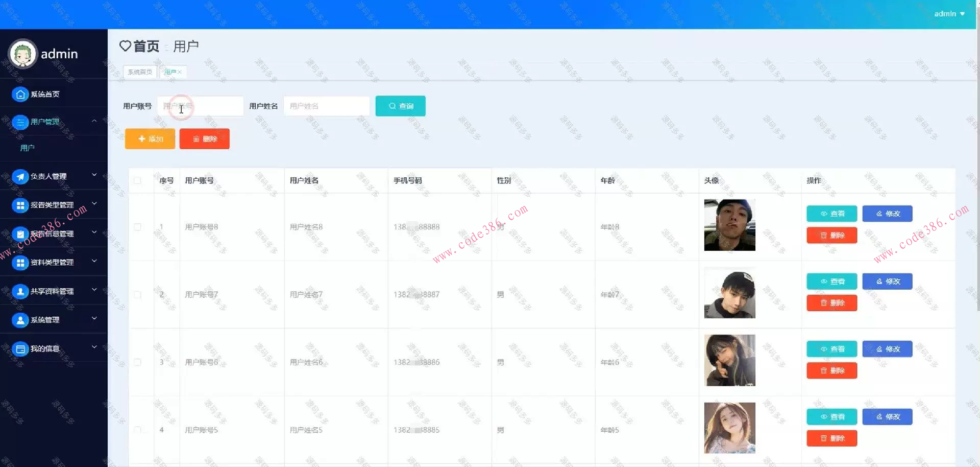
Task: Click the 系统管理 sidebar icon
Action: [20, 320]
